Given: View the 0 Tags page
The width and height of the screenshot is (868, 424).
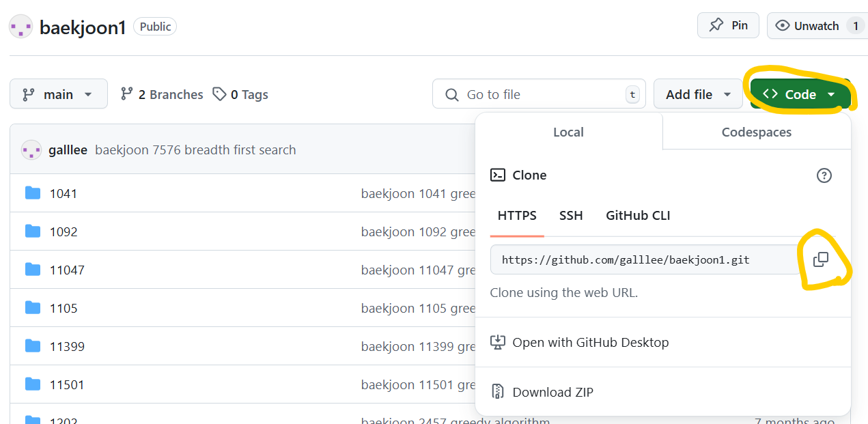Looking at the screenshot, I should pyautogui.click(x=240, y=94).
